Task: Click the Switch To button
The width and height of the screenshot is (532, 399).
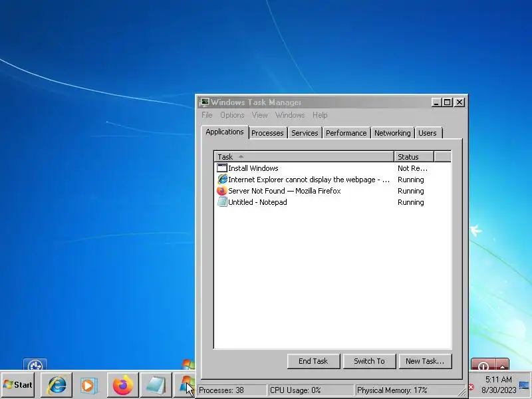Action: click(x=369, y=361)
